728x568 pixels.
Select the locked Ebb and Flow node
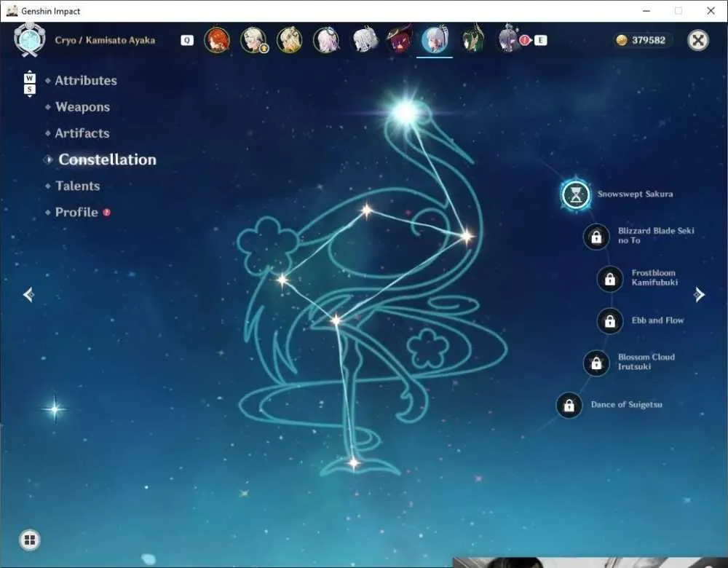point(610,320)
